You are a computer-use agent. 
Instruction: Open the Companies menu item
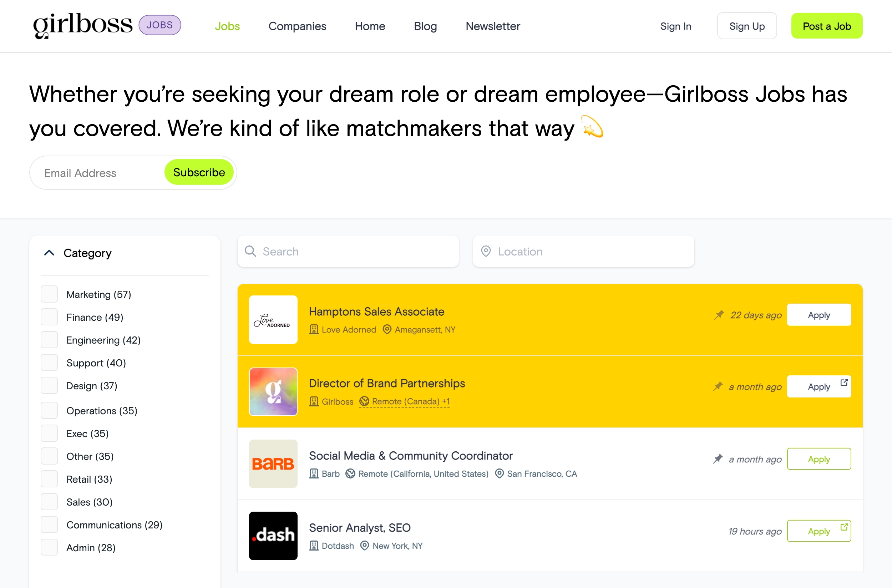tap(297, 26)
